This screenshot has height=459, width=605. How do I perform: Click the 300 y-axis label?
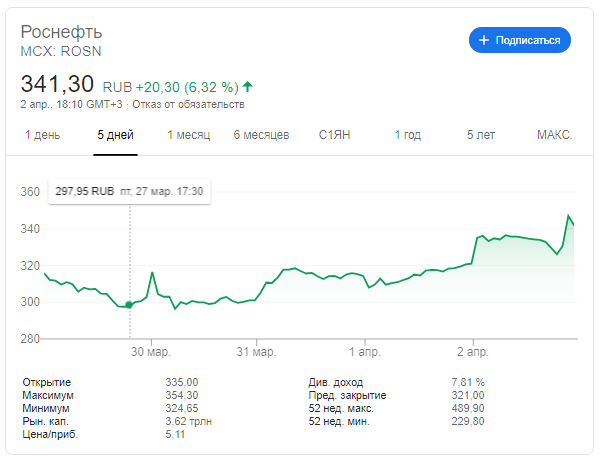coord(30,302)
